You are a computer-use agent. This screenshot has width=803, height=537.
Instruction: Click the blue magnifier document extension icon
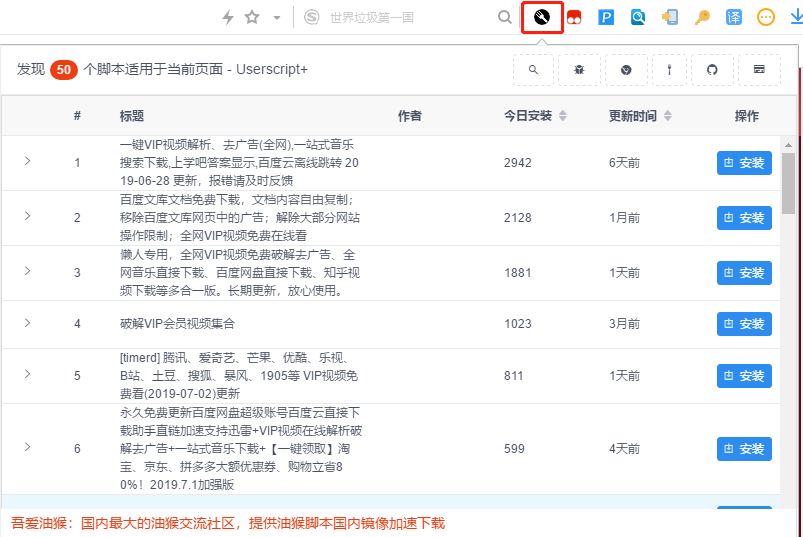(638, 17)
